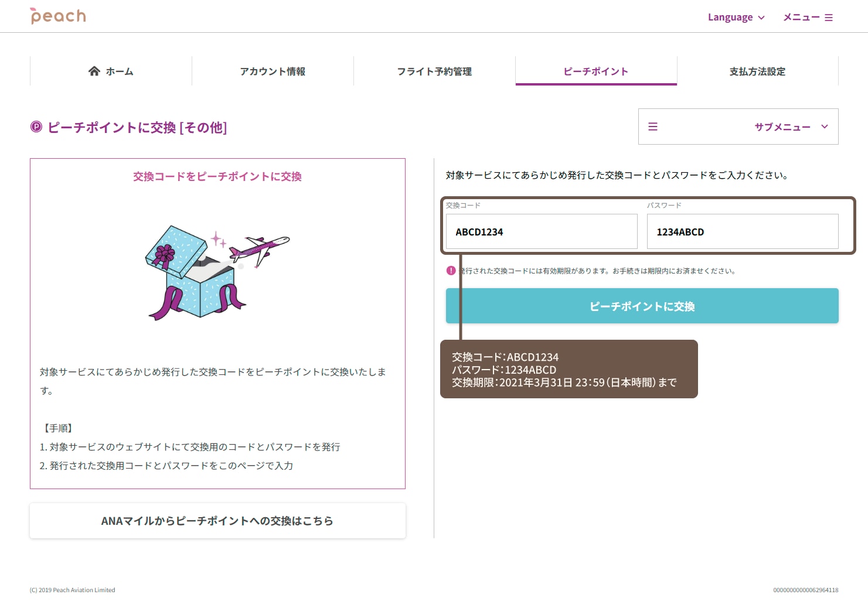Open ANAマイルからピーチポイントへの交換 link
868x608 pixels.
[217, 521]
